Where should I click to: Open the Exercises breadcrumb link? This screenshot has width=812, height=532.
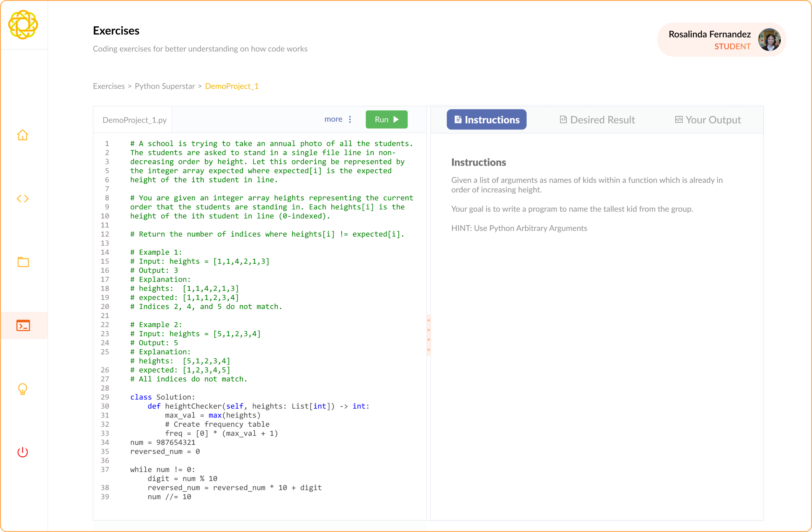pyautogui.click(x=108, y=86)
